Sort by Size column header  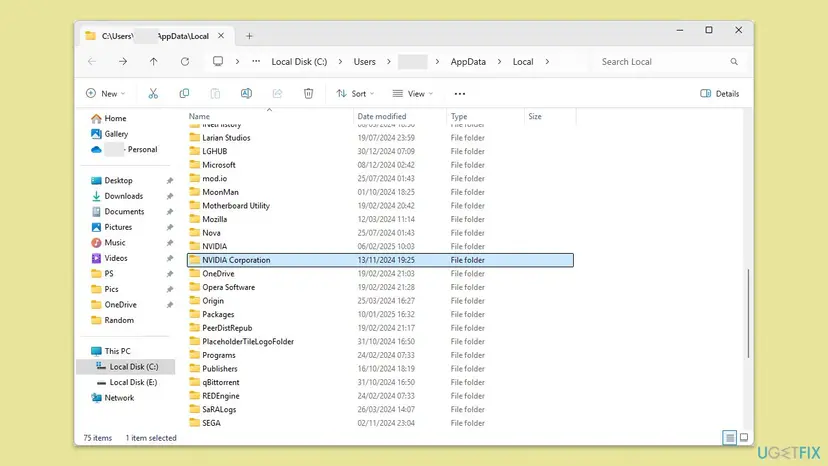551,116
